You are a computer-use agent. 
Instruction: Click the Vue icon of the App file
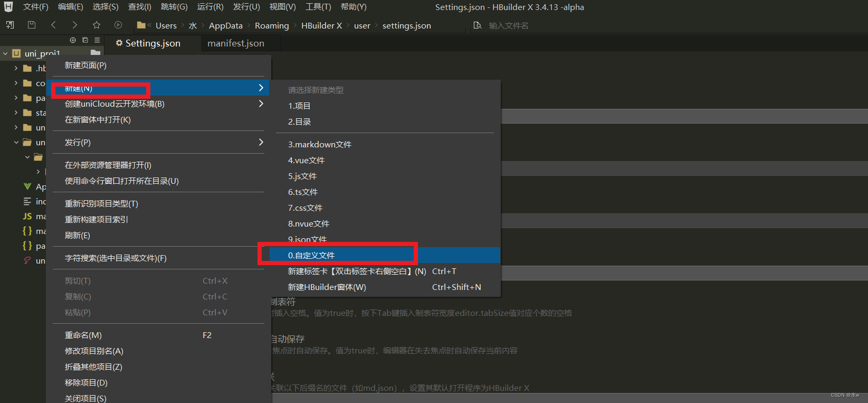coord(27,186)
